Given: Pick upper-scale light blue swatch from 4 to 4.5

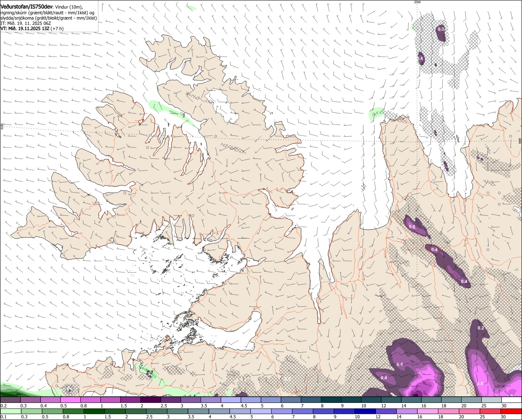Looking at the screenshot, I should (x=230, y=400).
